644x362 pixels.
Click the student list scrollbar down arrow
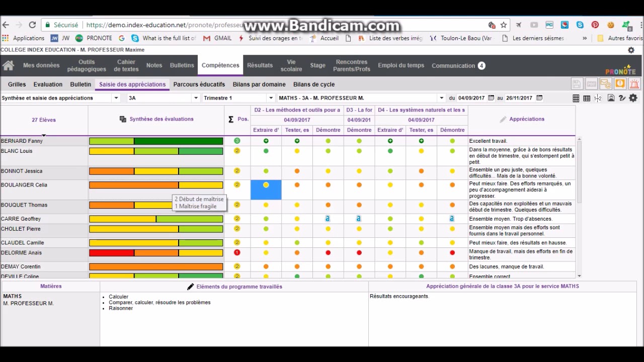pos(579,276)
